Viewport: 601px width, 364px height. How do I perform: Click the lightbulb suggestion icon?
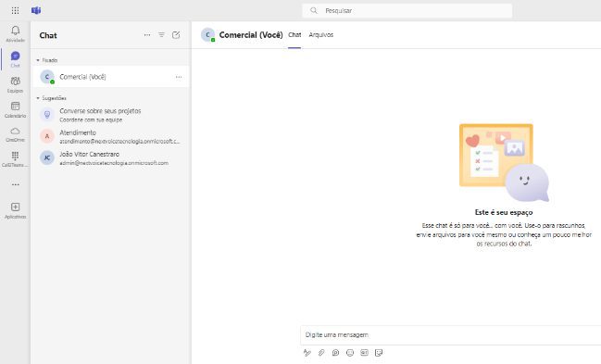click(x=47, y=114)
